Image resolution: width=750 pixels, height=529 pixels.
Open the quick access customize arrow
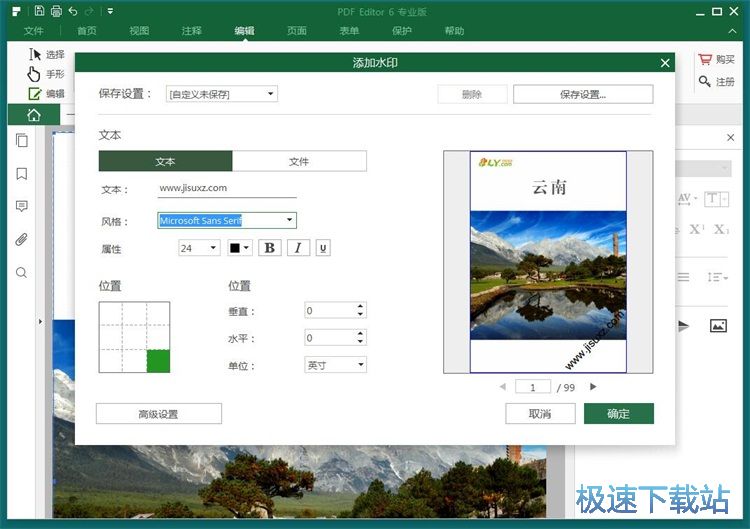point(110,11)
